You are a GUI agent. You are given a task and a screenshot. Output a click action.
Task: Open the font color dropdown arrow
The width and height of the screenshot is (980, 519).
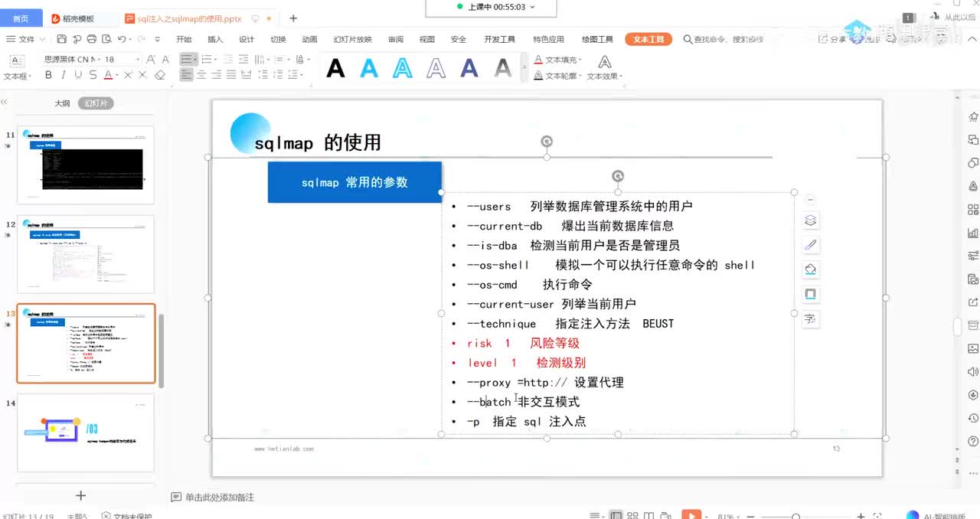[x=117, y=75]
